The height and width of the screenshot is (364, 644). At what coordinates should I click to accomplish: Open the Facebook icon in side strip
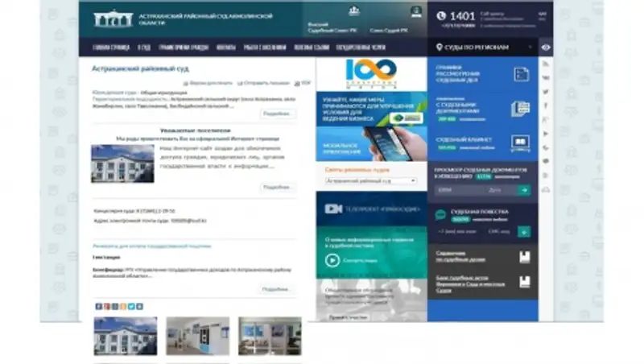[546, 105]
